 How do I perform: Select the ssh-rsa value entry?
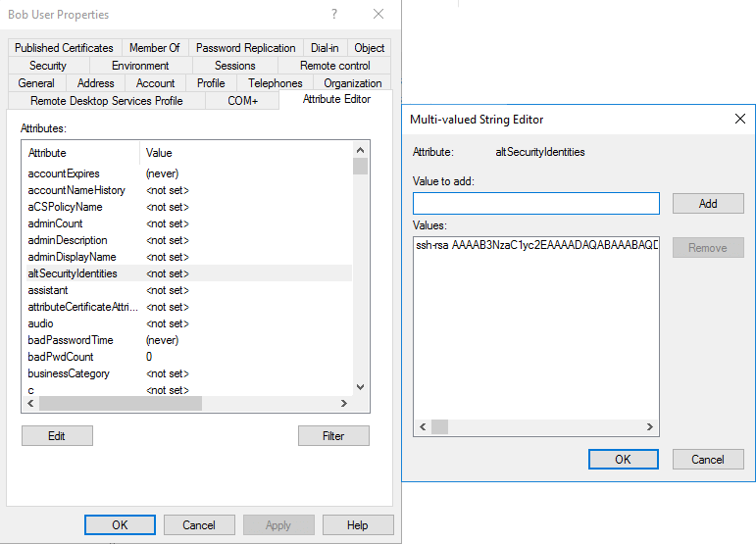536,245
